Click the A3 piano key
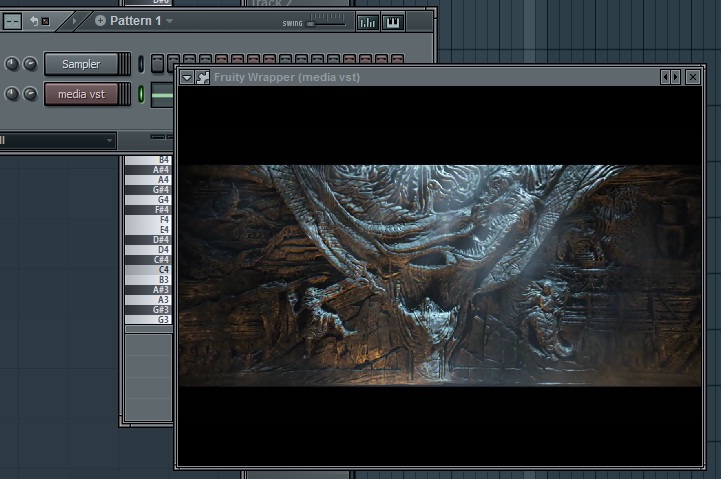This screenshot has width=721, height=479. [x=148, y=300]
